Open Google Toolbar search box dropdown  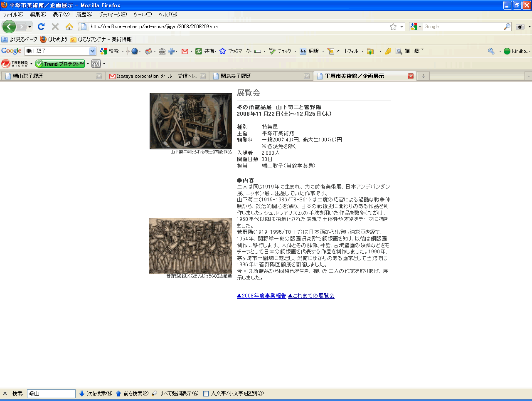click(93, 51)
